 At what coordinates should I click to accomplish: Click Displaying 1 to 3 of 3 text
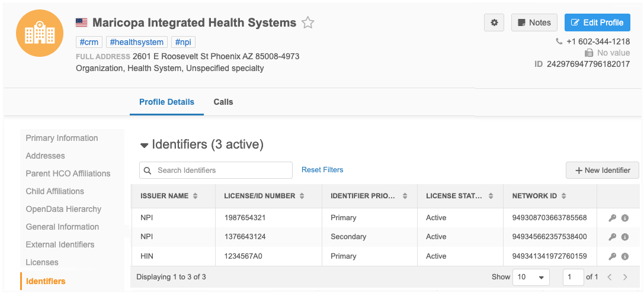point(171,277)
